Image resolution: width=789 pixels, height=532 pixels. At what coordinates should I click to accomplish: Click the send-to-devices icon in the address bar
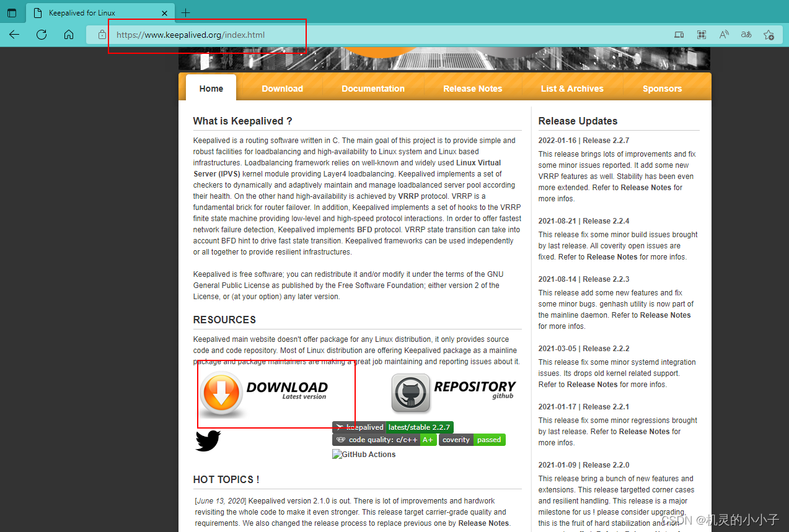pos(679,35)
